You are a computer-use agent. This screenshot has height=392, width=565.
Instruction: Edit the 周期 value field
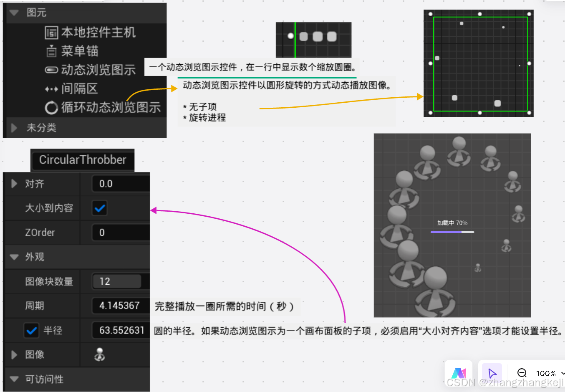click(119, 306)
